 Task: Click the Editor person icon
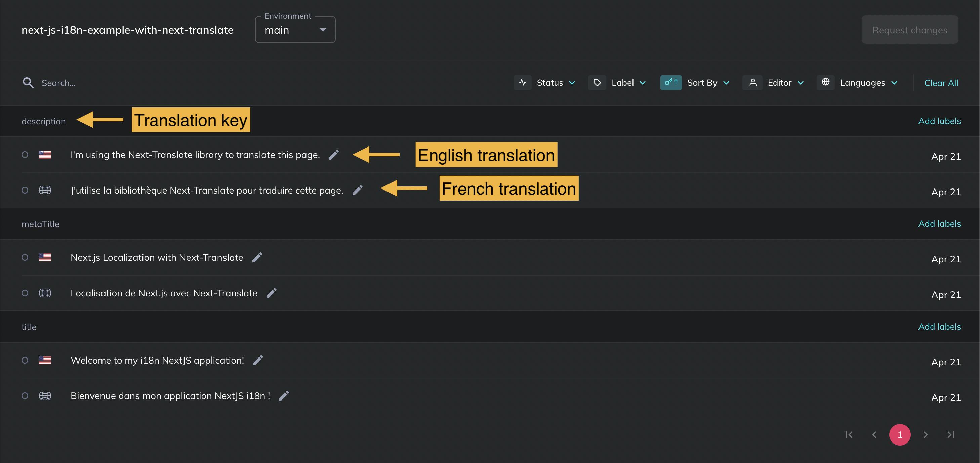point(752,83)
